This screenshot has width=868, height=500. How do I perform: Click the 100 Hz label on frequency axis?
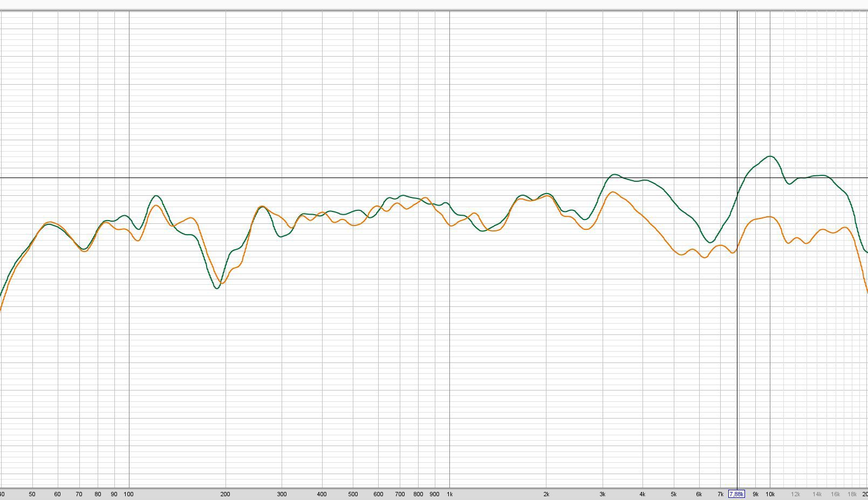[128, 494]
